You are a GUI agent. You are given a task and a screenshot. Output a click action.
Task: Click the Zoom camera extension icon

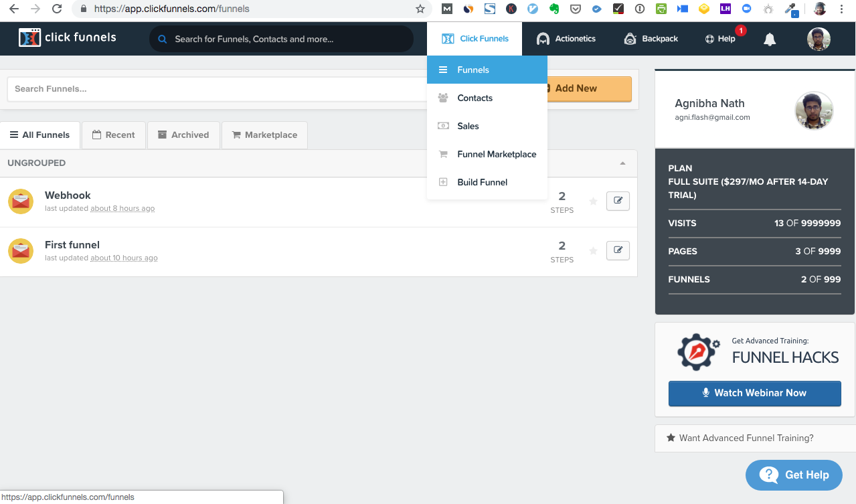click(x=746, y=9)
